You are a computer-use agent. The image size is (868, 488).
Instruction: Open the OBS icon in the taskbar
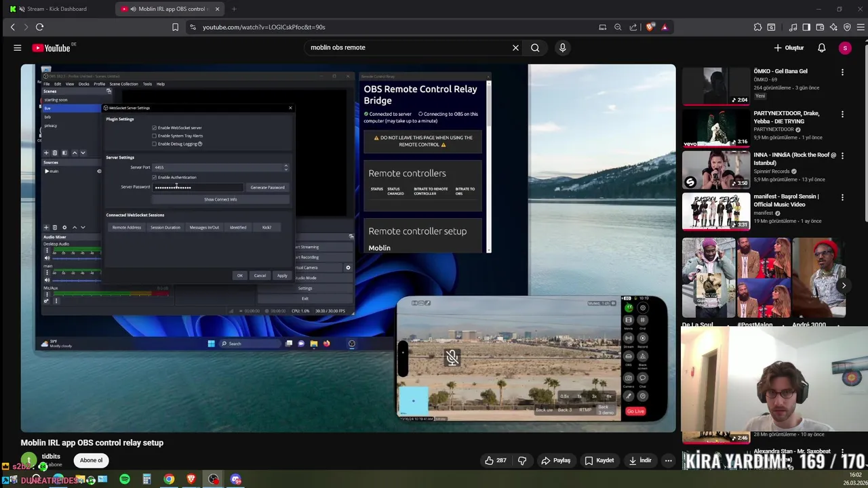click(214, 479)
